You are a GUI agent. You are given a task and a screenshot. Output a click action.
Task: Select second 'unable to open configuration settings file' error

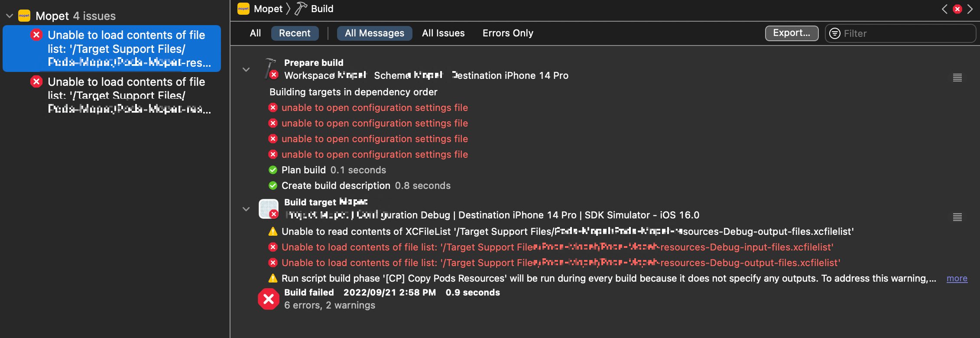tap(374, 123)
